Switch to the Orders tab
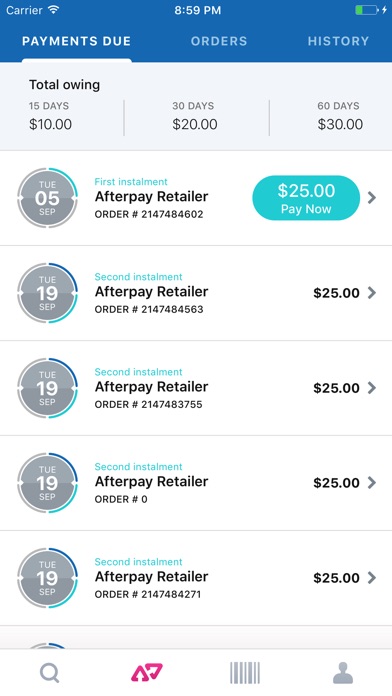 point(219,41)
